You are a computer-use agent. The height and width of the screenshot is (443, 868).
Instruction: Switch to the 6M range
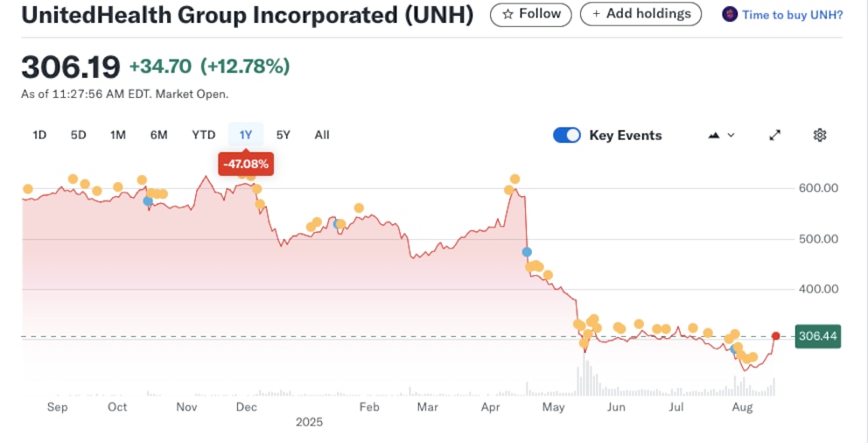[158, 135]
